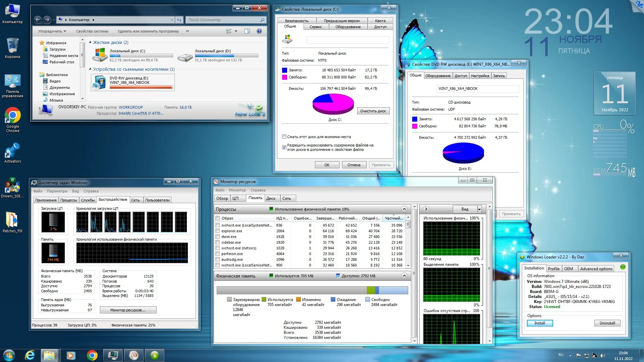The width and height of the screenshot is (644, 362).
Task: Open the Advanced options tab in Windows Loader
Action: point(596,268)
